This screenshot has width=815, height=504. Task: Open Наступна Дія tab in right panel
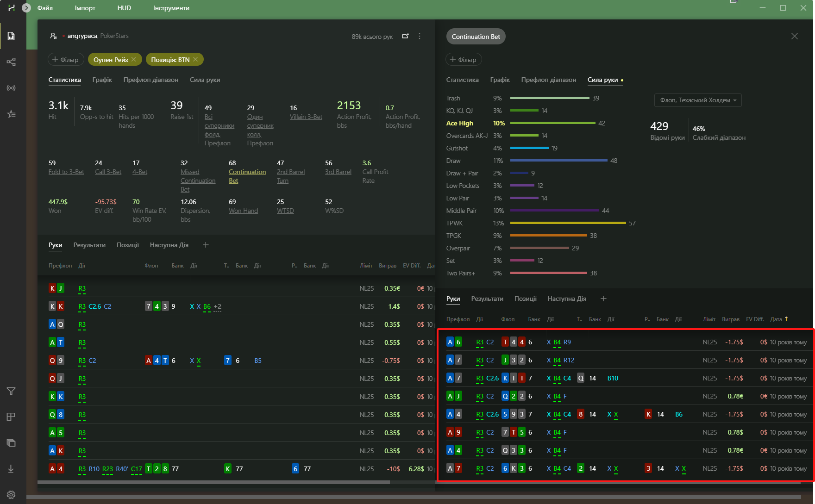(x=567, y=299)
